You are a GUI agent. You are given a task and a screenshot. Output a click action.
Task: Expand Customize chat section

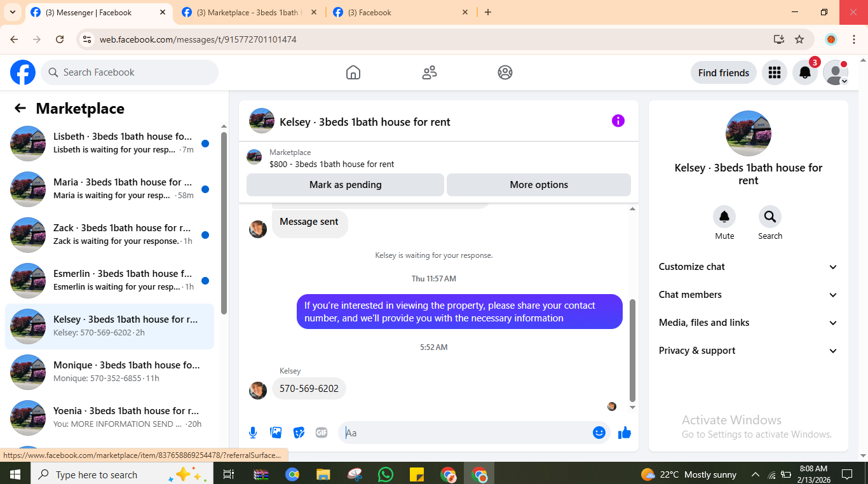(x=749, y=267)
